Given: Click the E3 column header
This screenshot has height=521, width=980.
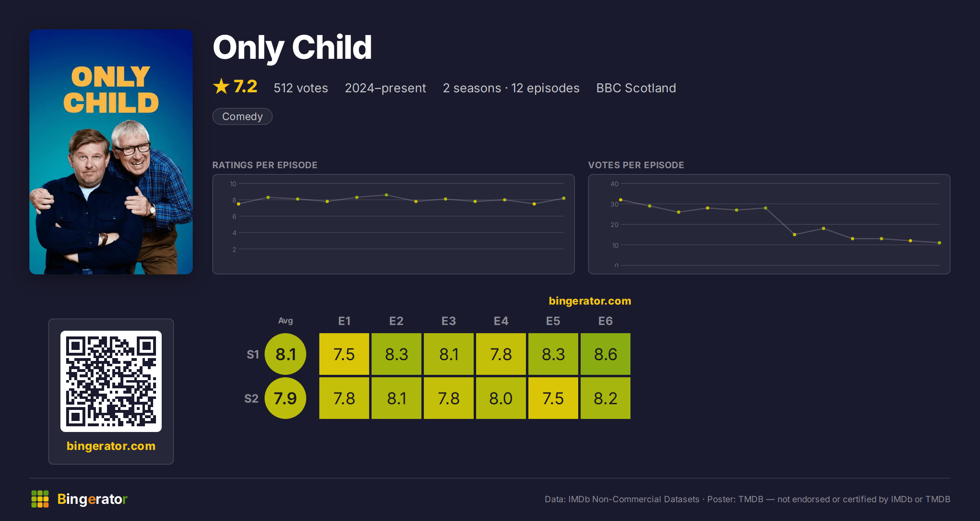Looking at the screenshot, I should coord(449,321).
